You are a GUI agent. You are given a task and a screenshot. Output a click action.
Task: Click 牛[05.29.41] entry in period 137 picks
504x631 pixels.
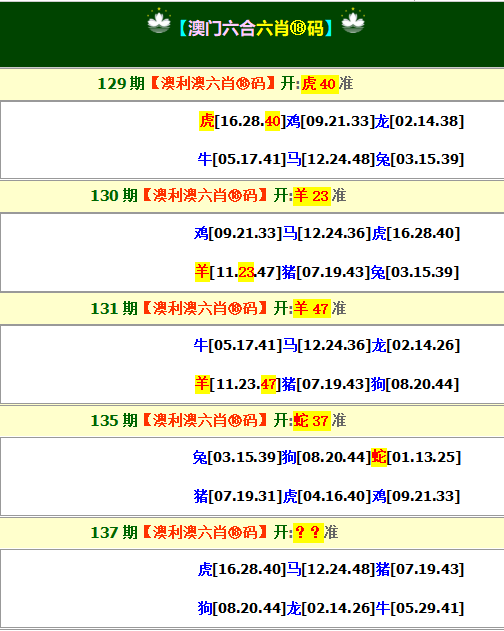tap(419, 608)
